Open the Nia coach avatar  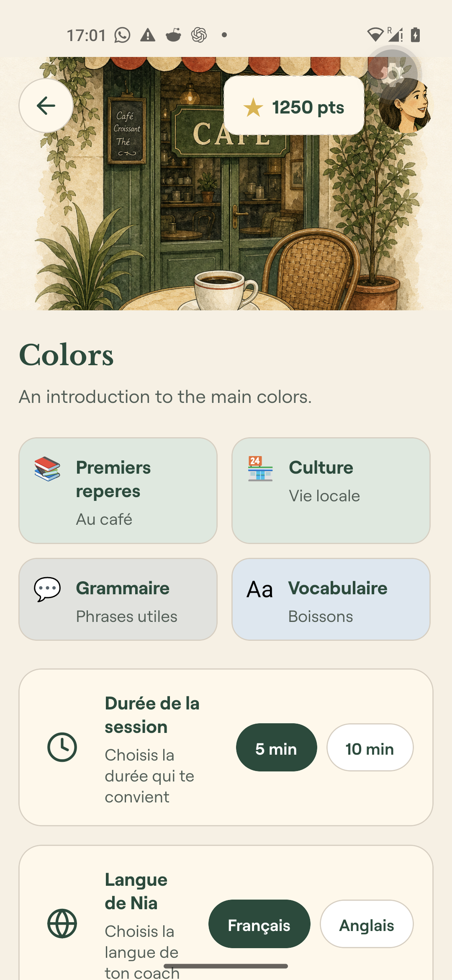click(405, 106)
